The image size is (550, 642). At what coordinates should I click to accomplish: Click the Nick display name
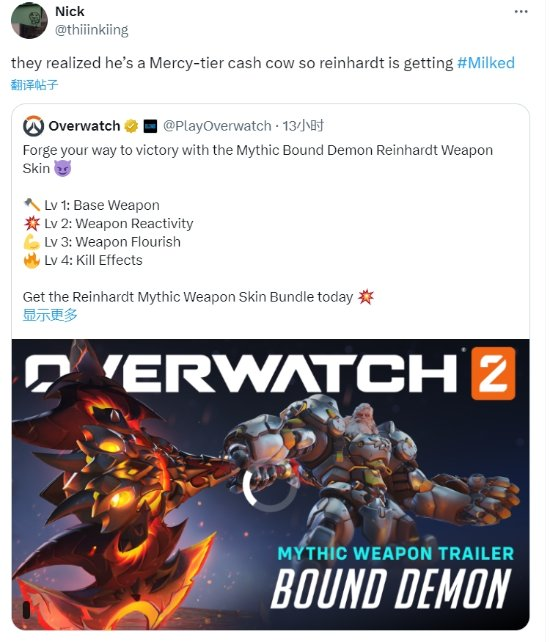coord(70,11)
